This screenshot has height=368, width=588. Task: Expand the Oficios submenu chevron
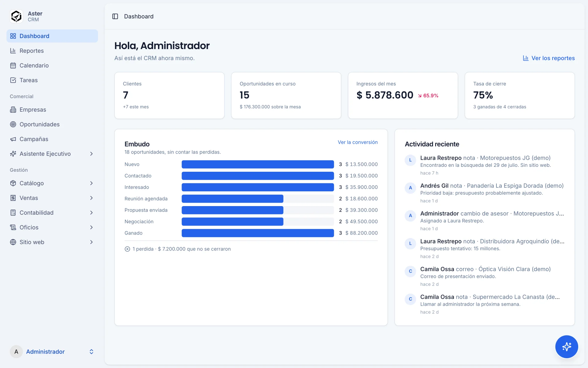click(91, 227)
